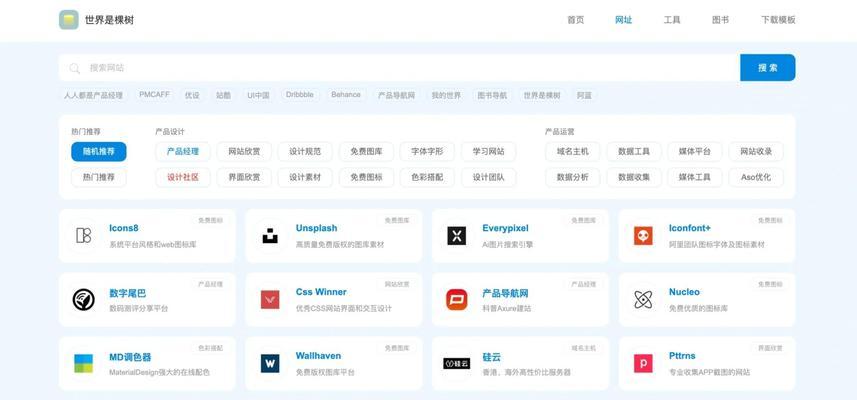Screen dimensions: 857x400
Task: Select the 免费图库 category button
Action: point(366,151)
